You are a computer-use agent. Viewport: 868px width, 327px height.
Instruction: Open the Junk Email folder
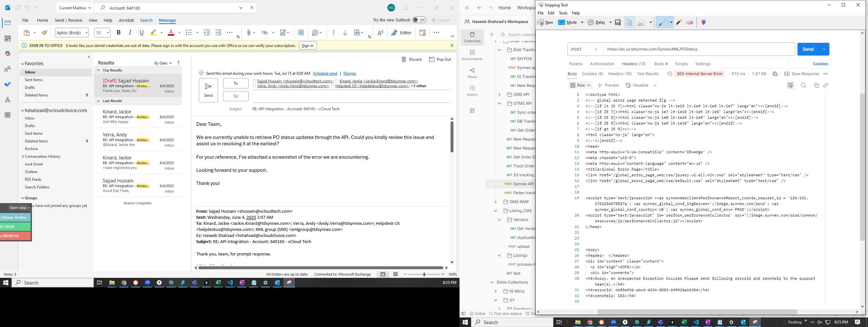coord(34,164)
